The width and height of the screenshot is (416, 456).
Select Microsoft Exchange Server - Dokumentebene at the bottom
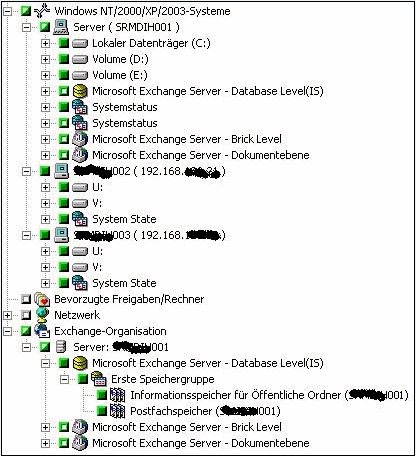click(201, 443)
